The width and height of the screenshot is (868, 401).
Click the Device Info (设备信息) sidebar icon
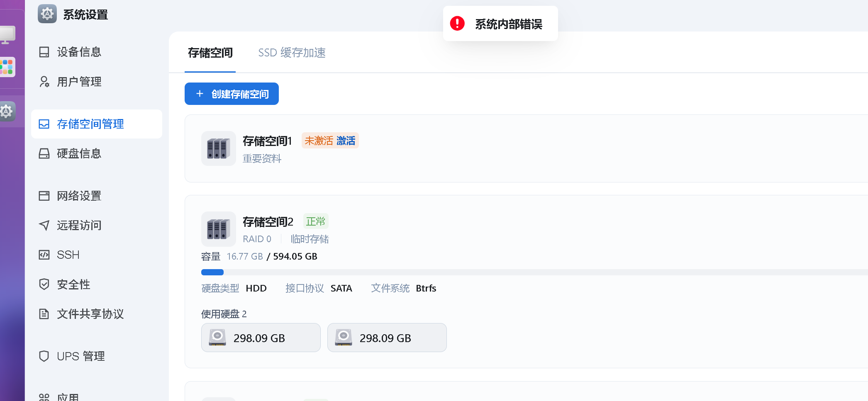pos(44,52)
